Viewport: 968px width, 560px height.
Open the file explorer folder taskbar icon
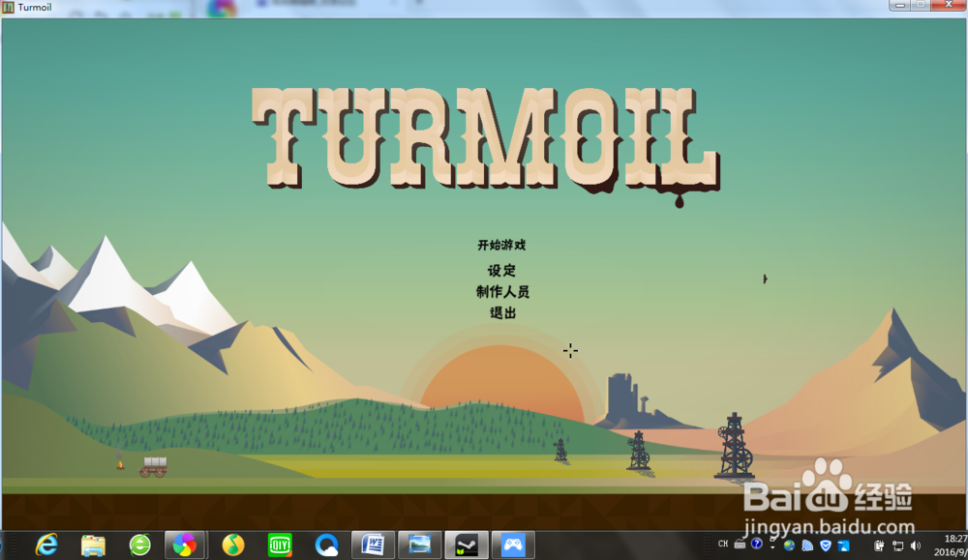pyautogui.click(x=93, y=545)
